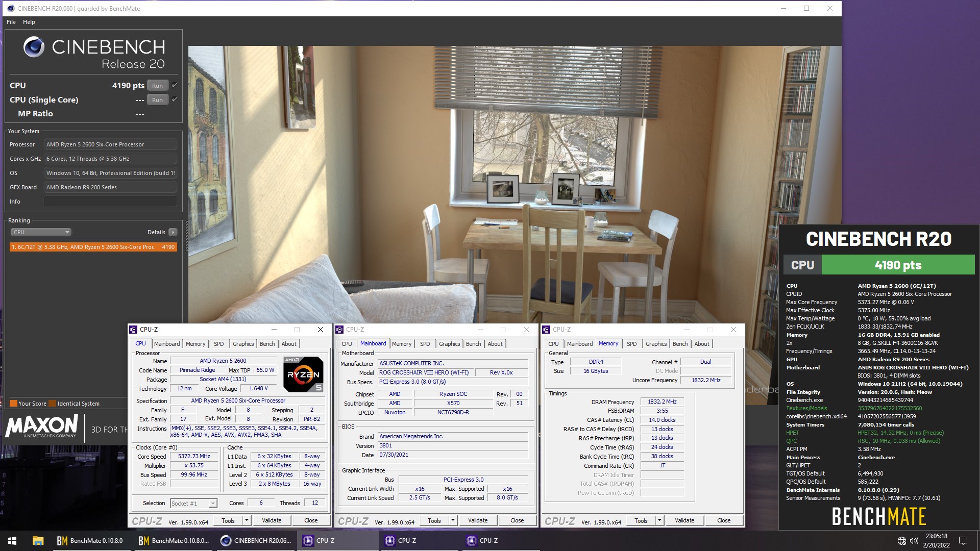Click Tools button in Memory CPU-Z window
This screenshot has width=980, height=551.
pyautogui.click(x=641, y=520)
